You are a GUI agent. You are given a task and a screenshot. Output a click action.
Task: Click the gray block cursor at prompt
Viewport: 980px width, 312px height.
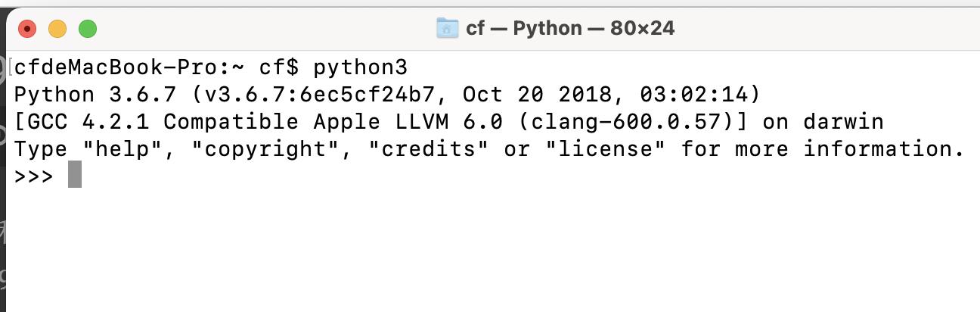[75, 175]
